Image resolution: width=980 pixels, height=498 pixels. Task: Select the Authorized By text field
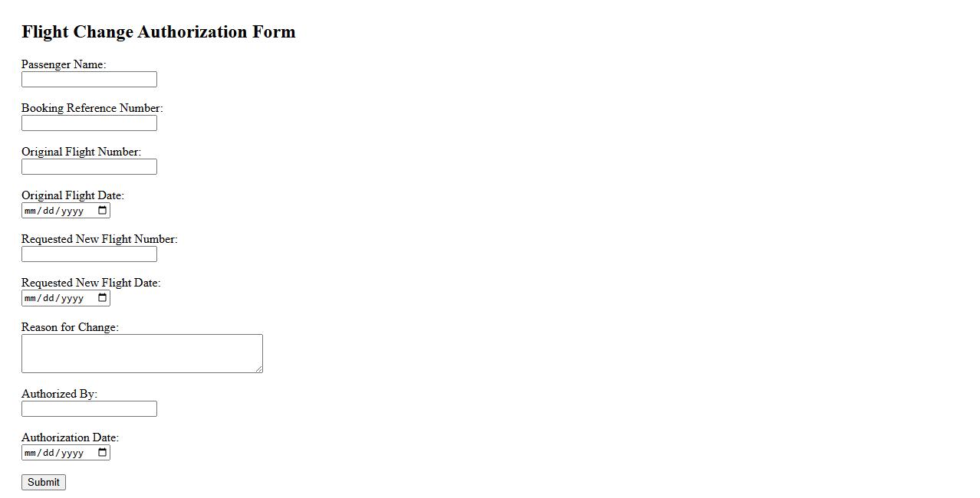[x=89, y=409]
